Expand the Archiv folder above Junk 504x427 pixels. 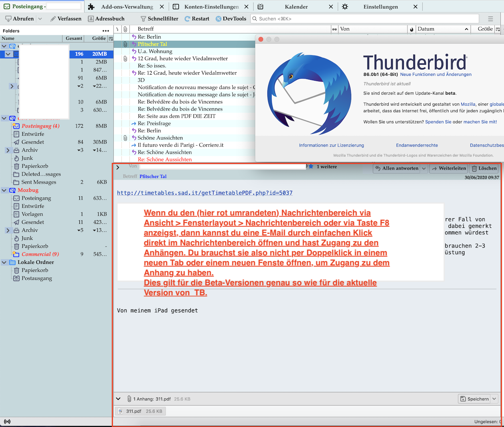coord(8,150)
